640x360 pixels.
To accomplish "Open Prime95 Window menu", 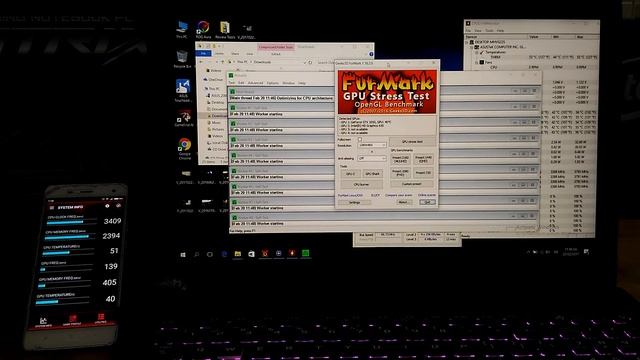I will 289,83.
